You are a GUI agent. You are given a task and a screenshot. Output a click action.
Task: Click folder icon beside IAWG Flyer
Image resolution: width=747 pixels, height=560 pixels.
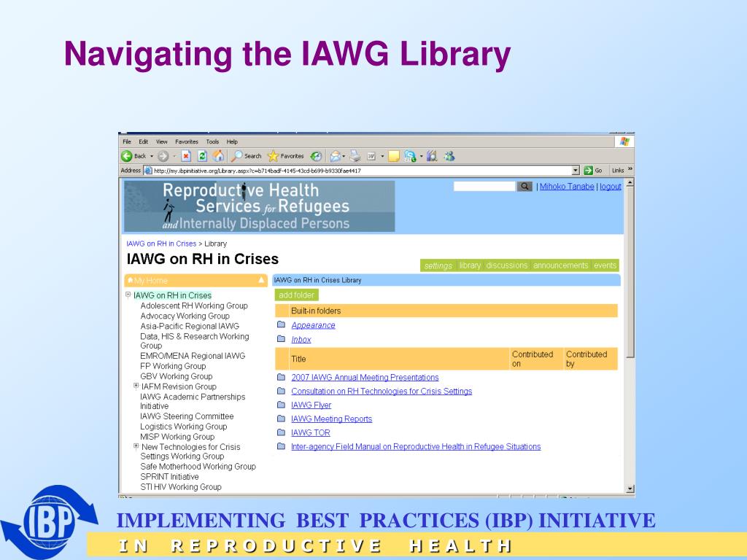[x=281, y=405]
